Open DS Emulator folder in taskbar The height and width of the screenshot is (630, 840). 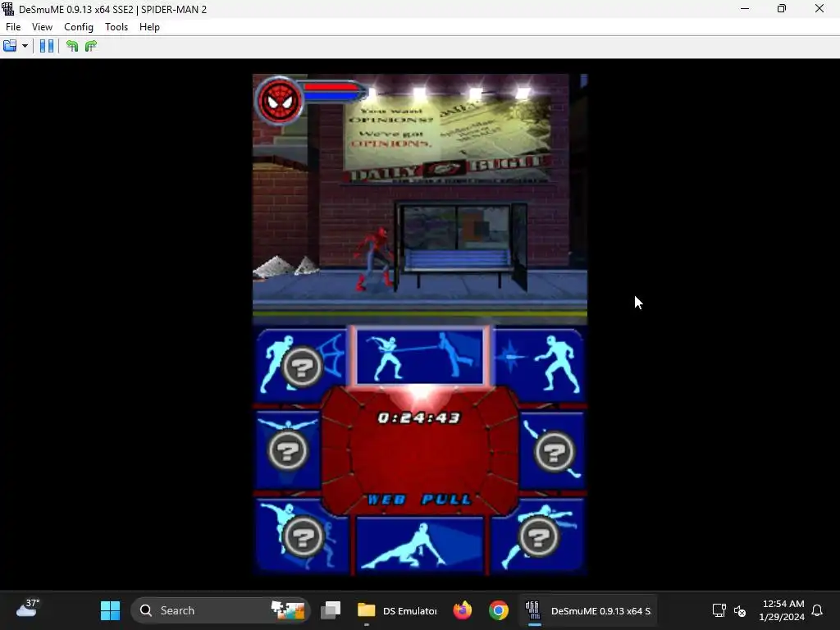[x=397, y=610]
